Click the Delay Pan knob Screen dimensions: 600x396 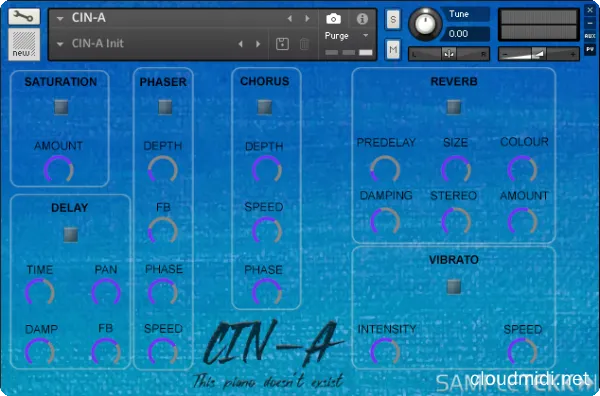106,293
